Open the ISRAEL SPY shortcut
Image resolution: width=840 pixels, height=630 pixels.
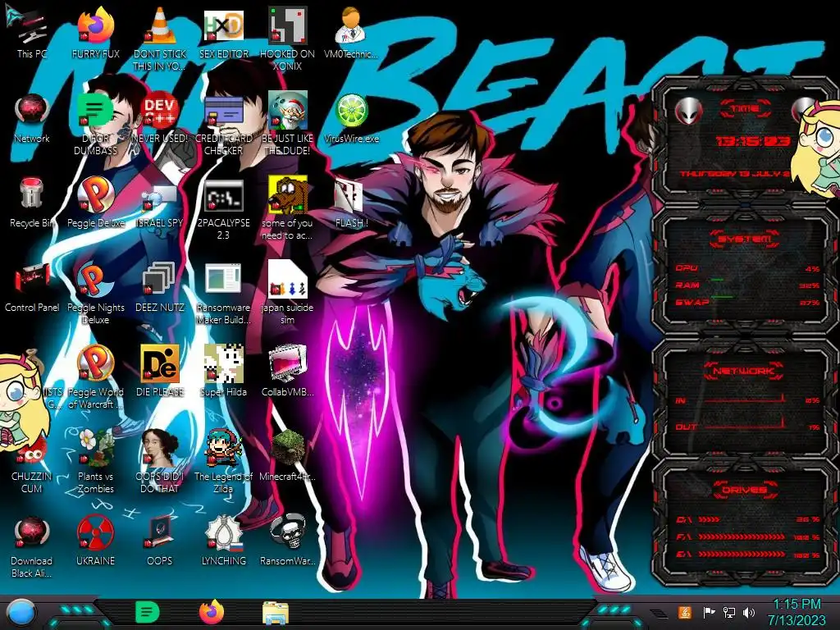tap(160, 203)
